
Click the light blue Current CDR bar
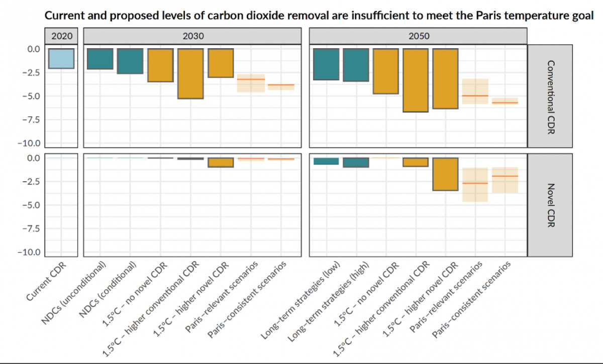pyautogui.click(x=61, y=58)
